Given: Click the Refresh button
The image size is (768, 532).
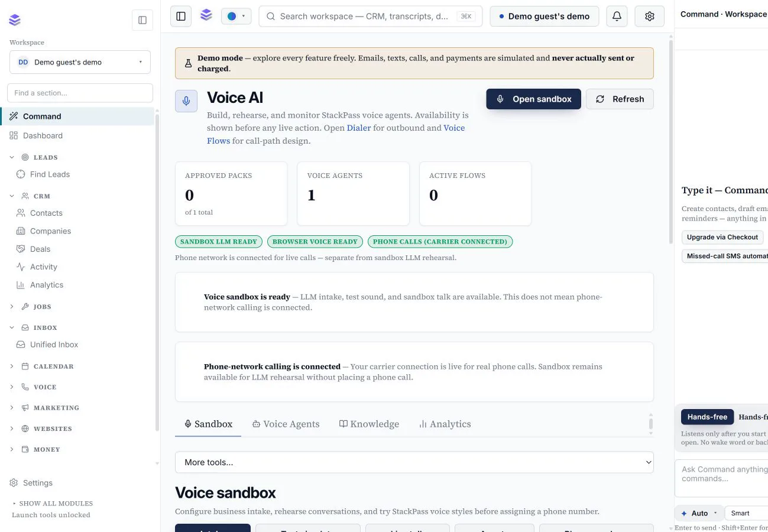Looking at the screenshot, I should click(620, 99).
